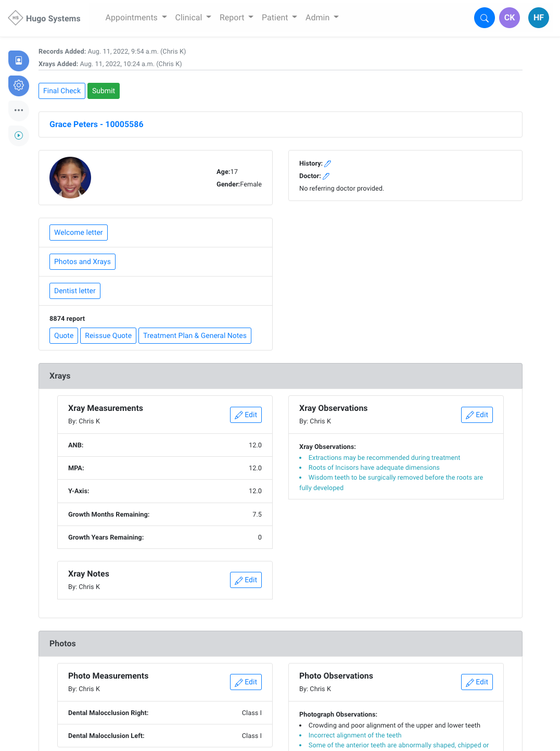Edit Doctor with the pencil icon
Viewport: 560px width, 751px height.
tap(326, 176)
